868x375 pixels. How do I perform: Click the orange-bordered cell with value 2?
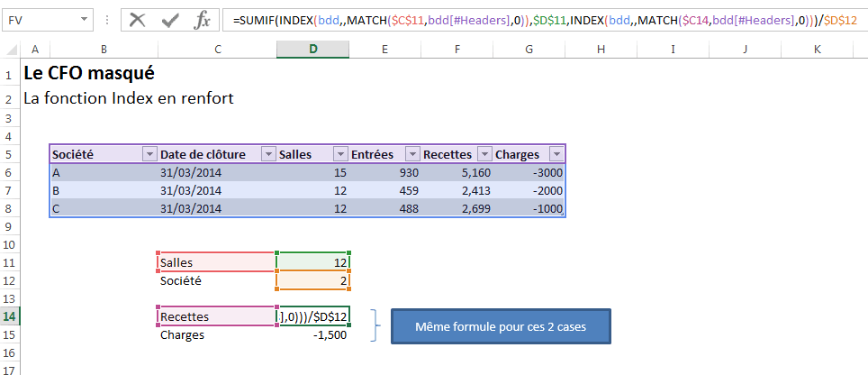tap(312, 280)
